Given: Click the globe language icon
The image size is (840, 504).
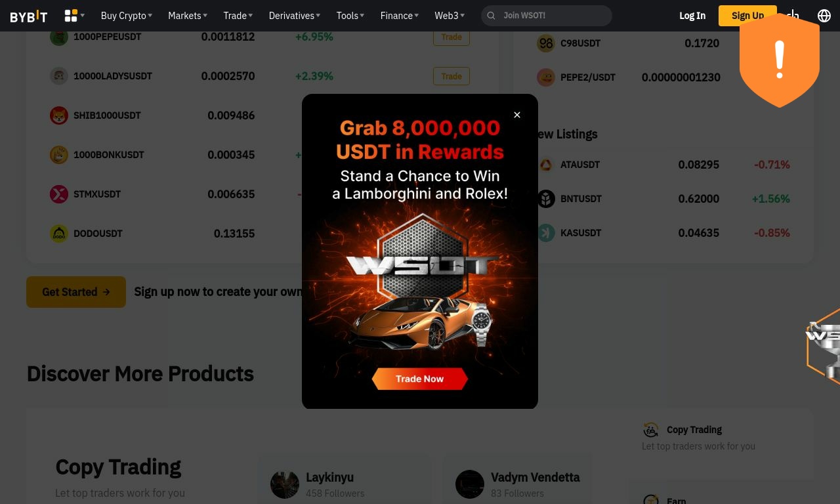Looking at the screenshot, I should click(x=824, y=15).
